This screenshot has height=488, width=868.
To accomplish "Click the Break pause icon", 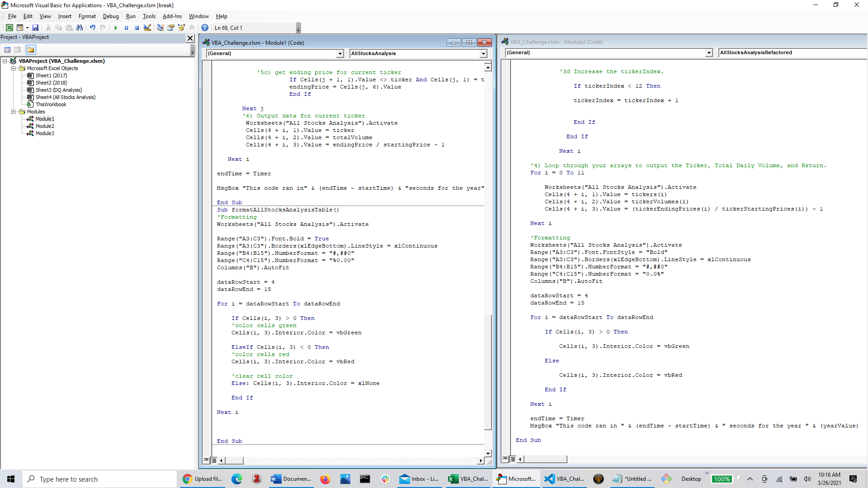I will point(126,28).
